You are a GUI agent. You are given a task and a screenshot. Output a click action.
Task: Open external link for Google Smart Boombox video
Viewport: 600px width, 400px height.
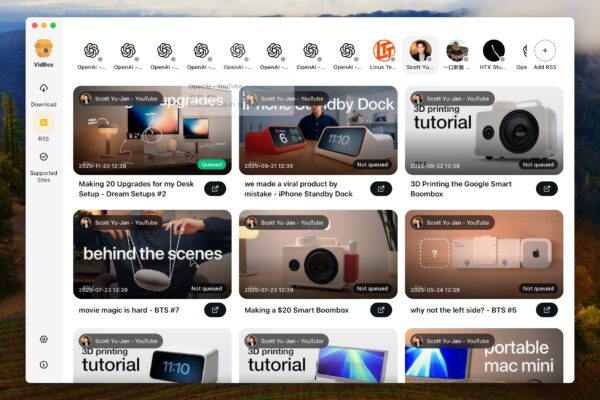tap(547, 188)
